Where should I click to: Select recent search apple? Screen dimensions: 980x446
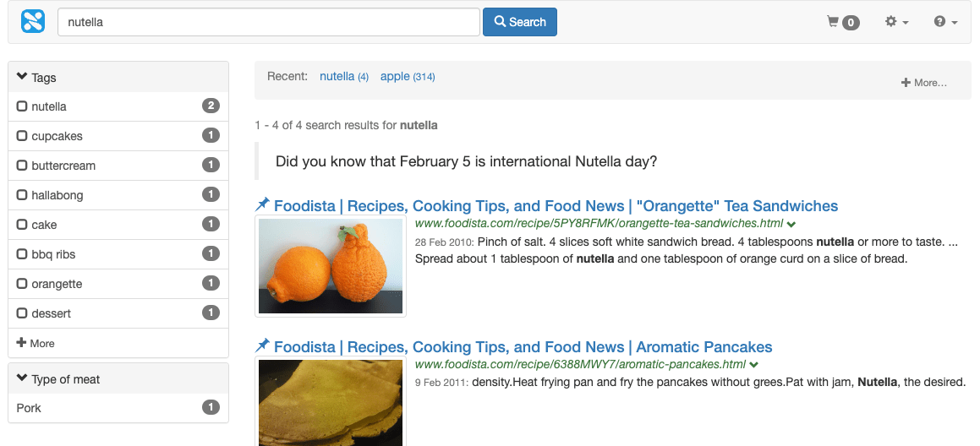[x=395, y=76]
